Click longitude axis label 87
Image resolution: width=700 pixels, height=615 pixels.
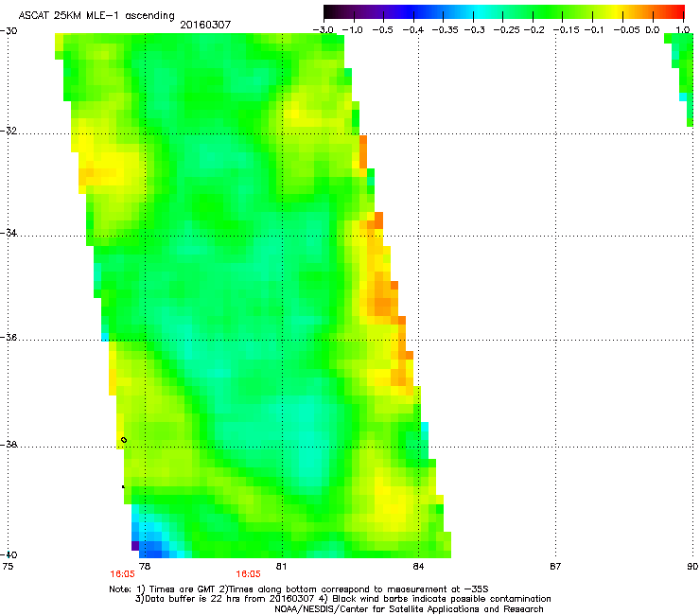[x=555, y=567]
